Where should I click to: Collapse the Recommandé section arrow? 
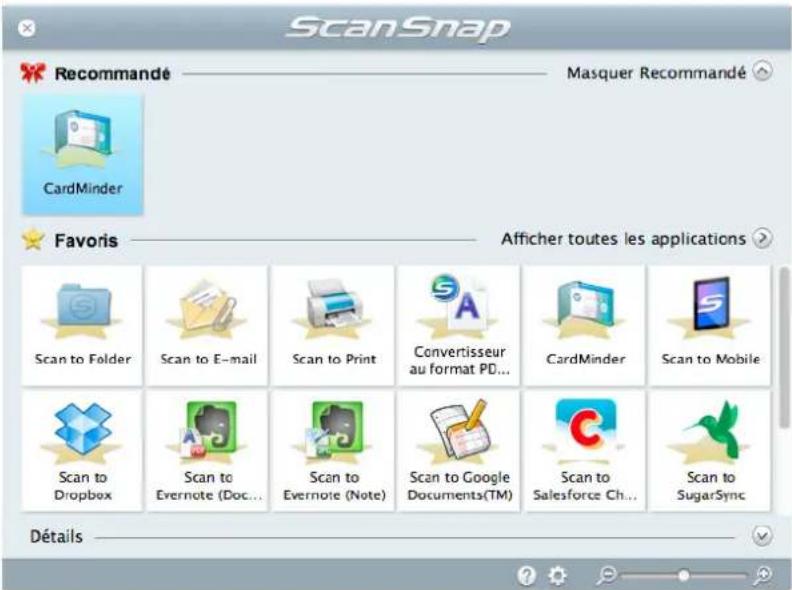(762, 72)
